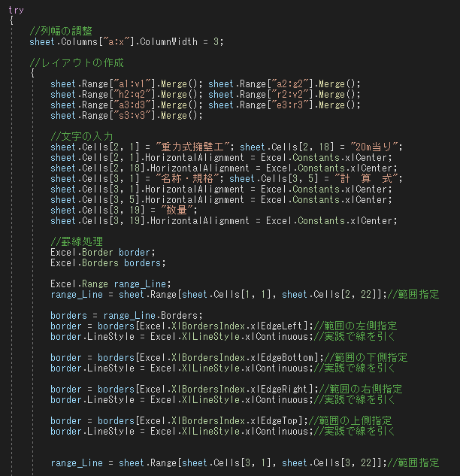Click the "Border" type in the Excel.Border declaration

pyautogui.click(x=98, y=252)
